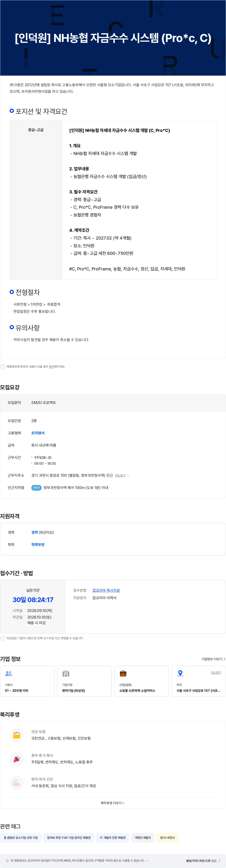
Task: Click the 국민연금, 고용보험 benefits line
Action: pos(61,738)
